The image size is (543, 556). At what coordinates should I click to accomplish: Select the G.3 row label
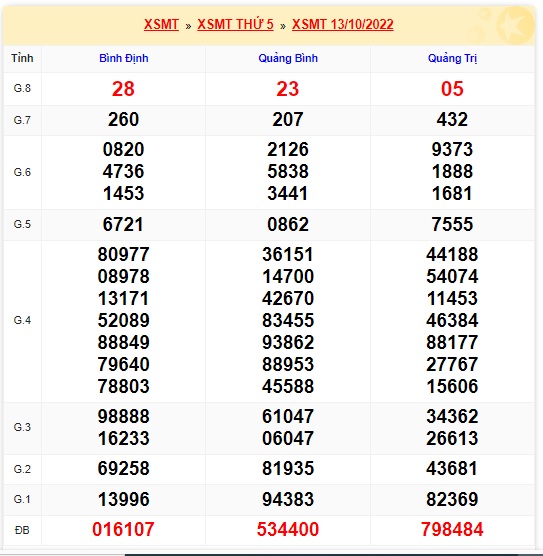tap(22, 427)
